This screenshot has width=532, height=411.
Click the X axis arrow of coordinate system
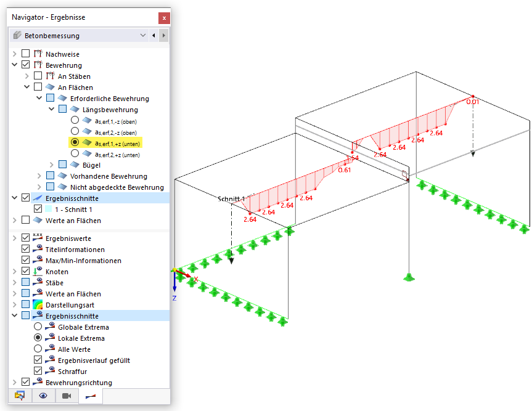tap(185, 274)
